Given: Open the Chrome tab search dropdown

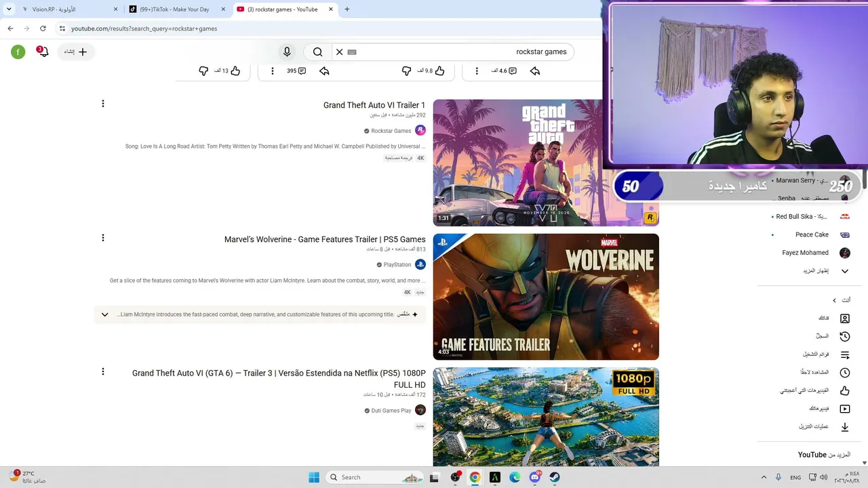Looking at the screenshot, I should tap(9, 9).
